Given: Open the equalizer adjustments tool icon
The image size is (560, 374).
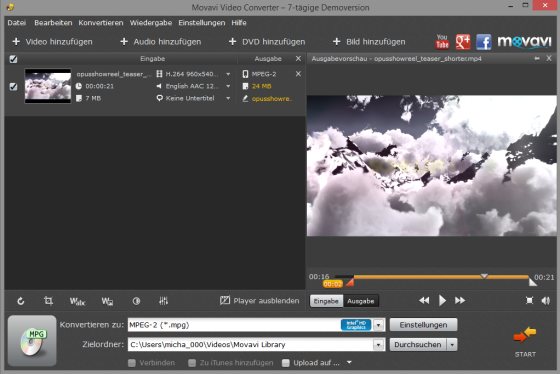Looking at the screenshot, I should pos(163,301).
